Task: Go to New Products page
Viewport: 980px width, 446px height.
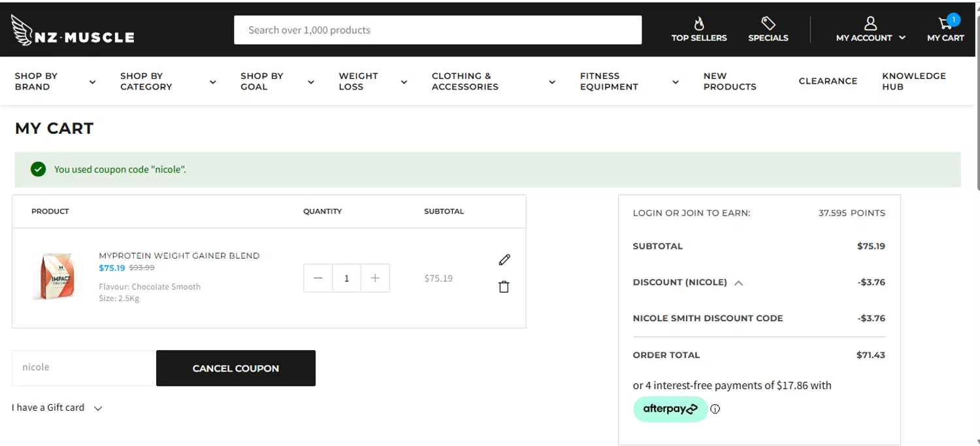Action: pyautogui.click(x=730, y=81)
